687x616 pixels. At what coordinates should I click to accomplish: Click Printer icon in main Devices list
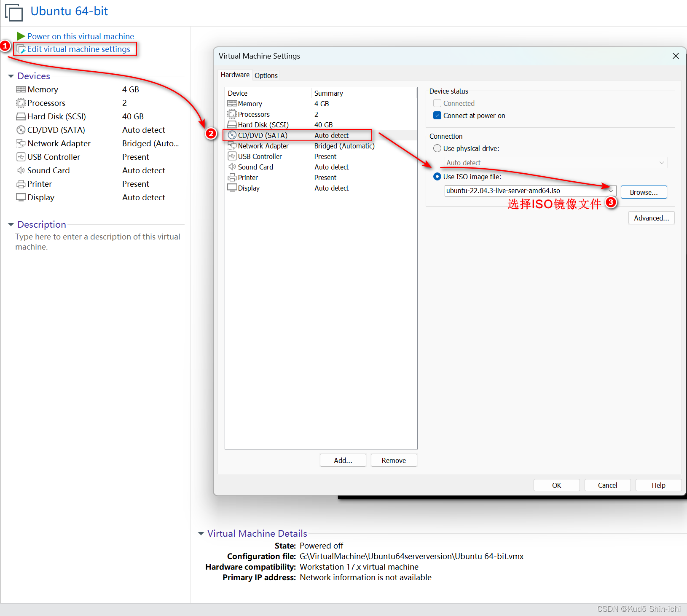21,184
